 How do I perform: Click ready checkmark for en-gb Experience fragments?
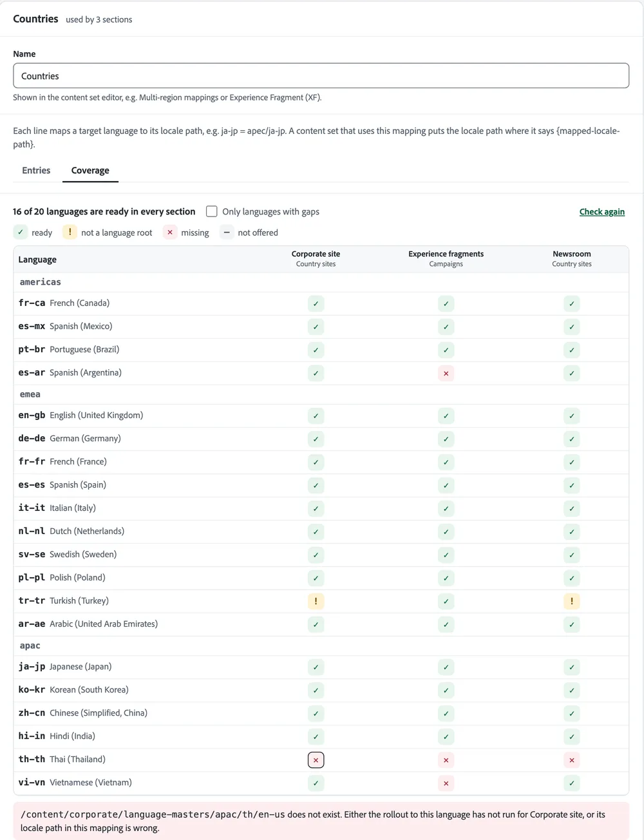(x=446, y=415)
